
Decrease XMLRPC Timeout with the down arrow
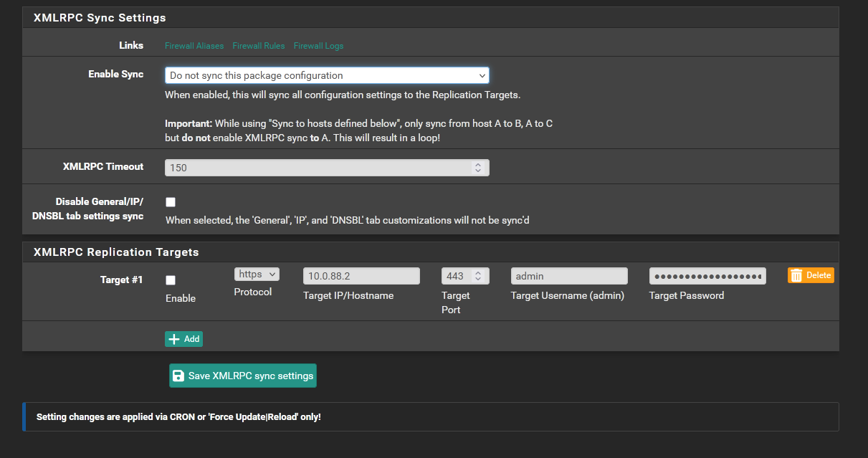(478, 171)
